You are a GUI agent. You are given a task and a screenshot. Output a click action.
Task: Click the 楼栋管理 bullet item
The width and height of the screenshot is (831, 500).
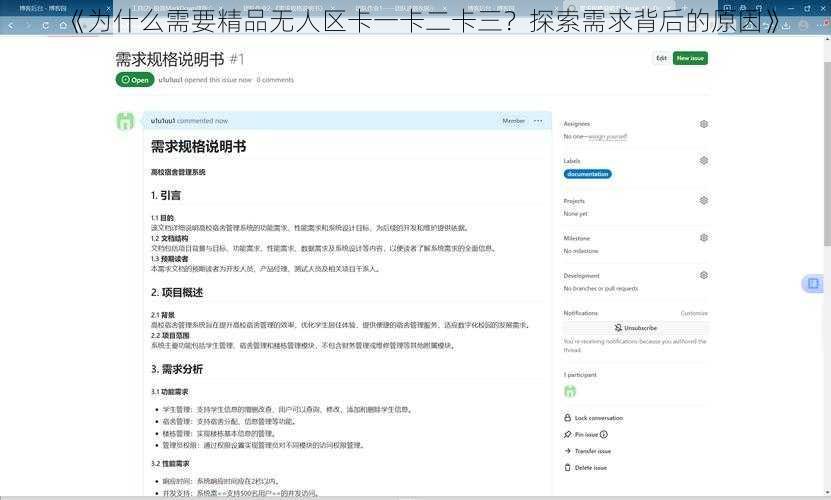click(219, 433)
